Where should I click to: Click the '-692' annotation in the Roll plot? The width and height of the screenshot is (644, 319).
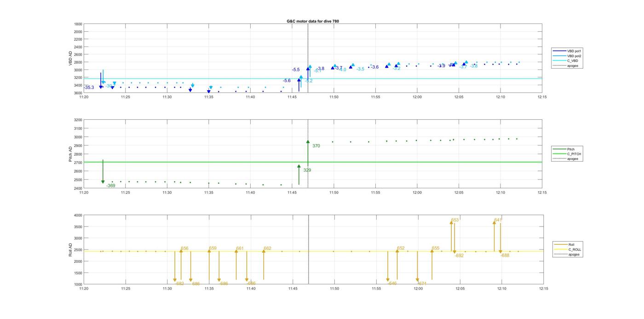tap(459, 255)
